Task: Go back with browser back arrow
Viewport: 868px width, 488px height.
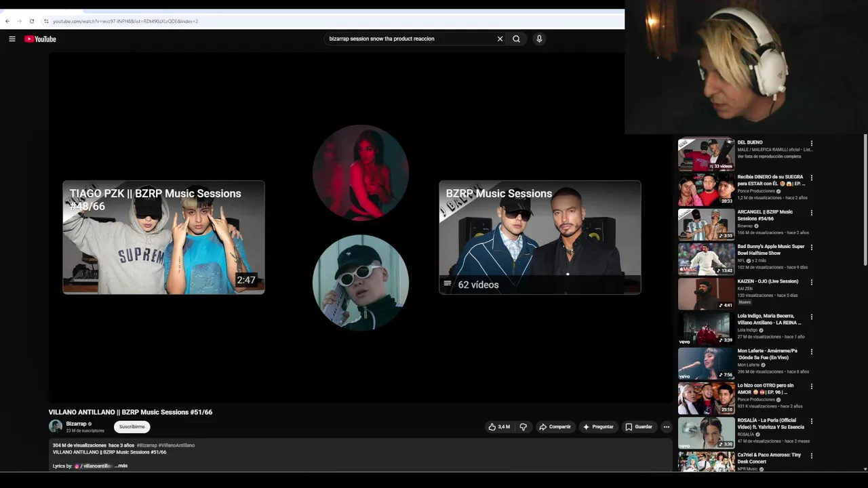Action: (x=7, y=21)
